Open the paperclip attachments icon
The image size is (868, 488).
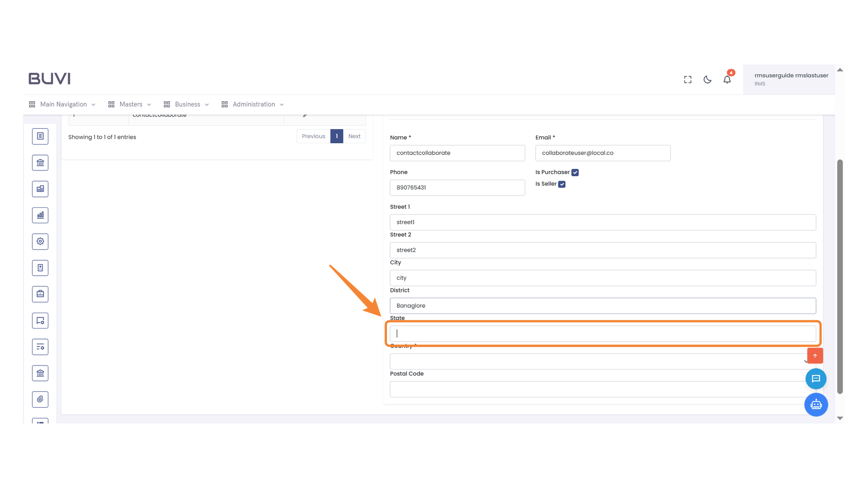pos(40,399)
